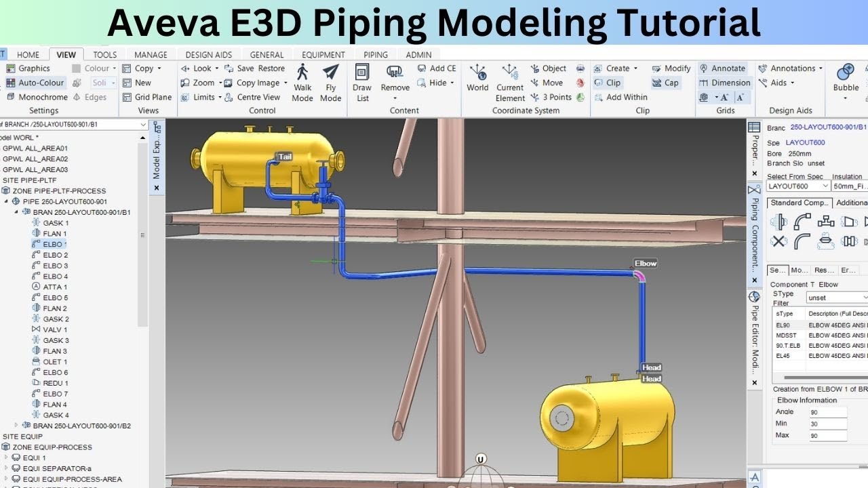Open the Limits dropdown
This screenshot has height=488, width=868.
pyautogui.click(x=201, y=97)
